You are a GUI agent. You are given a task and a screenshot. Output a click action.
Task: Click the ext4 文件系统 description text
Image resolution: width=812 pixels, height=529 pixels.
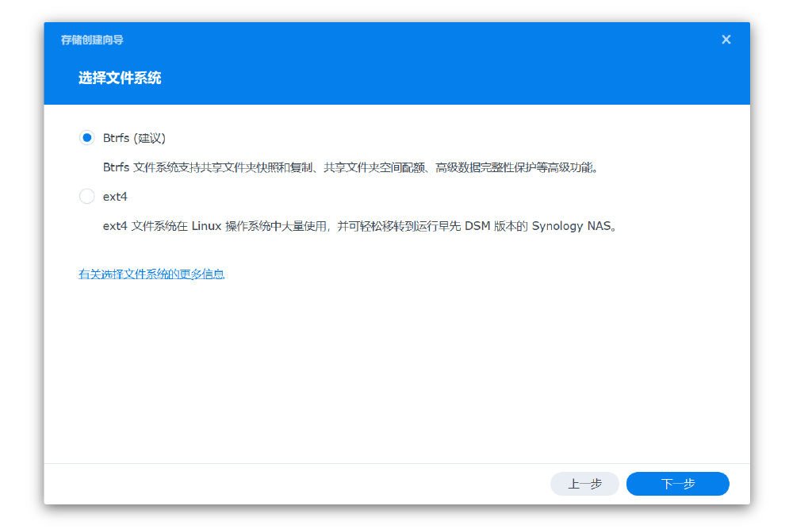(x=359, y=226)
